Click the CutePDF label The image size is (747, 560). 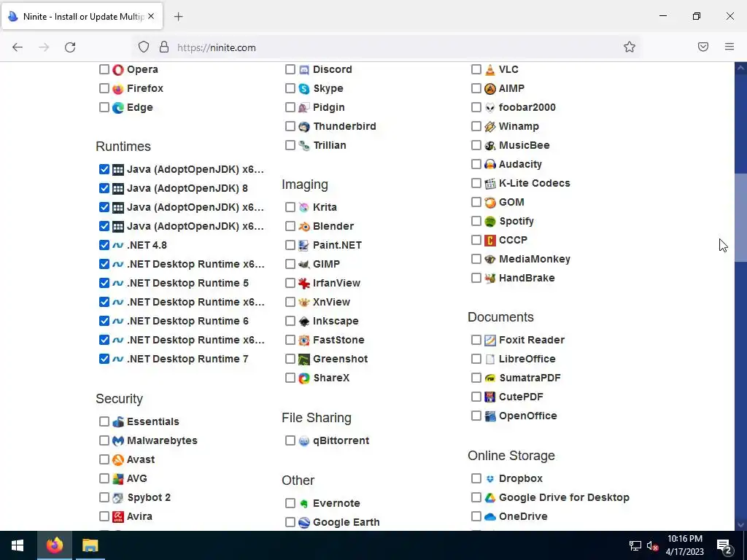(521, 397)
